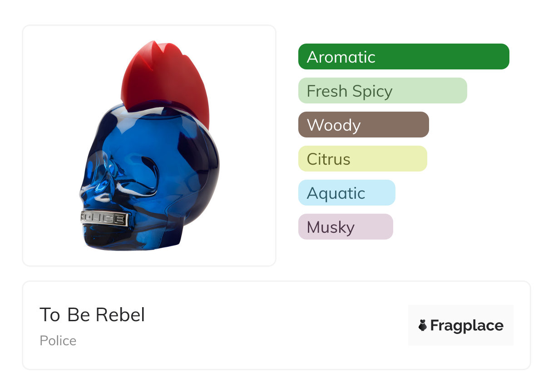Screen dimensions: 553x392
Task: Click the silver POLICE plate on the skull
Action: (x=103, y=219)
